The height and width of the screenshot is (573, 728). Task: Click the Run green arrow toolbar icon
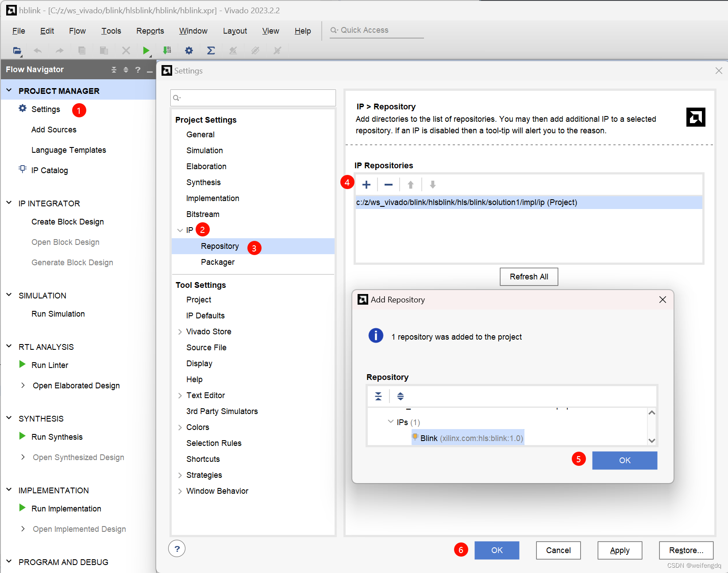[146, 50]
